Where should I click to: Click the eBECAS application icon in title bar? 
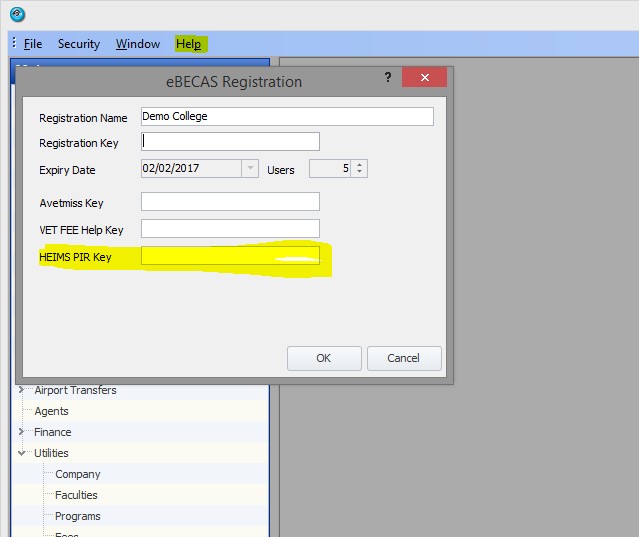click(17, 14)
